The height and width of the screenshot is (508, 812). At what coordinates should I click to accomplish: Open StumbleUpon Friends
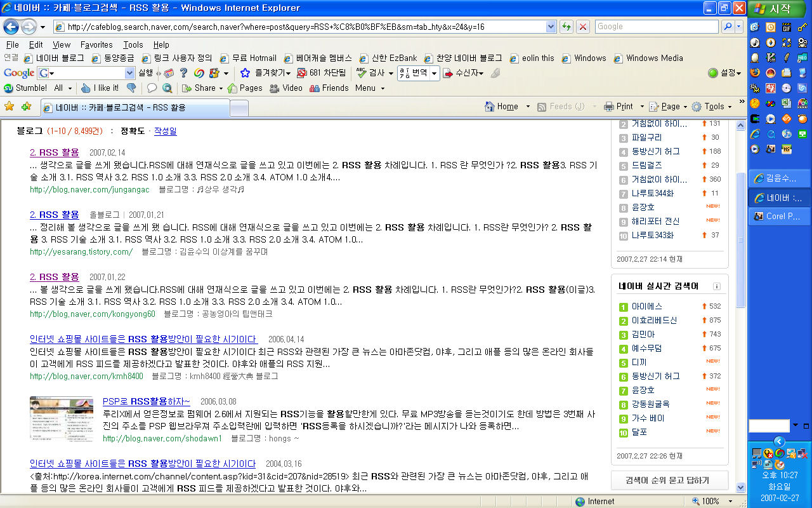[x=329, y=88]
